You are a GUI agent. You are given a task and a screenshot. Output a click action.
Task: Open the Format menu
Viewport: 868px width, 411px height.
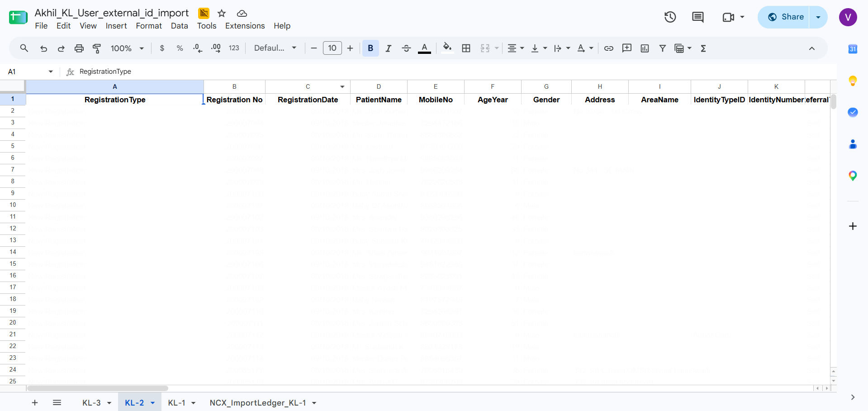(x=149, y=26)
